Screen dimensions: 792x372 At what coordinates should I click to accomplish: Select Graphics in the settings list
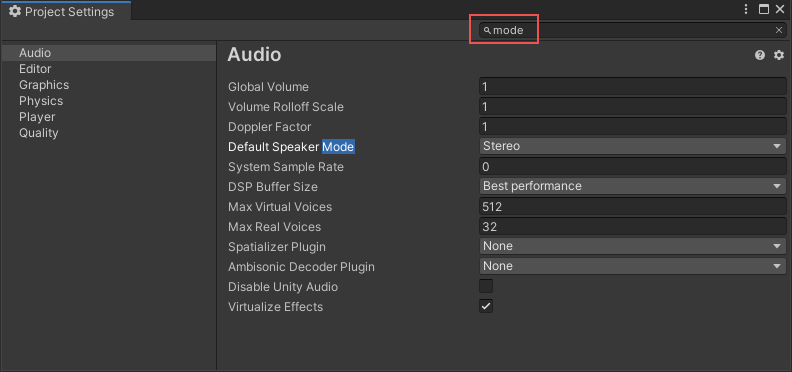(109, 85)
